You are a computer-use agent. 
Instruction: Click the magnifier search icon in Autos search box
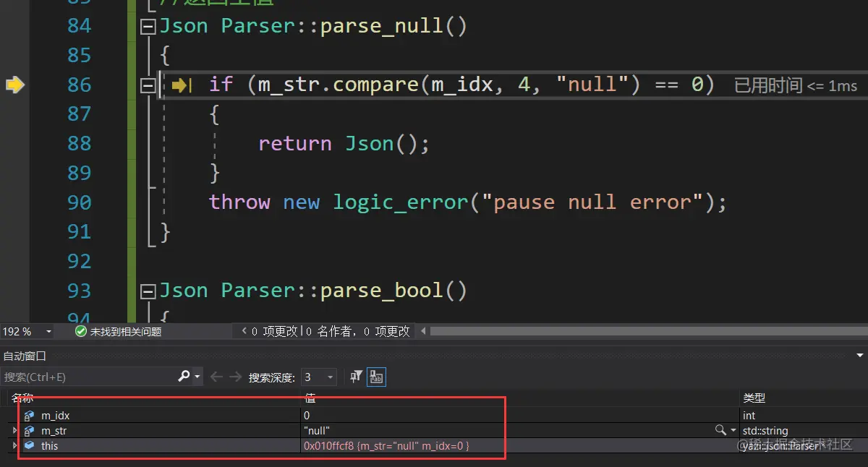pos(184,376)
